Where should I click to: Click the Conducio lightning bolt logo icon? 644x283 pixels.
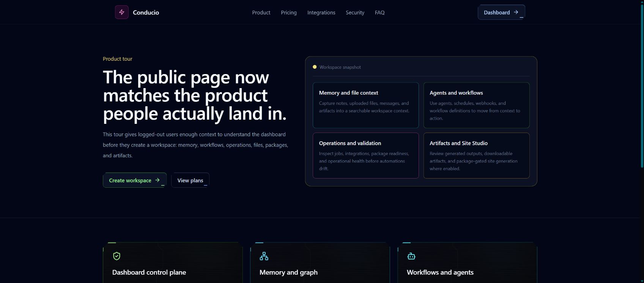click(121, 12)
